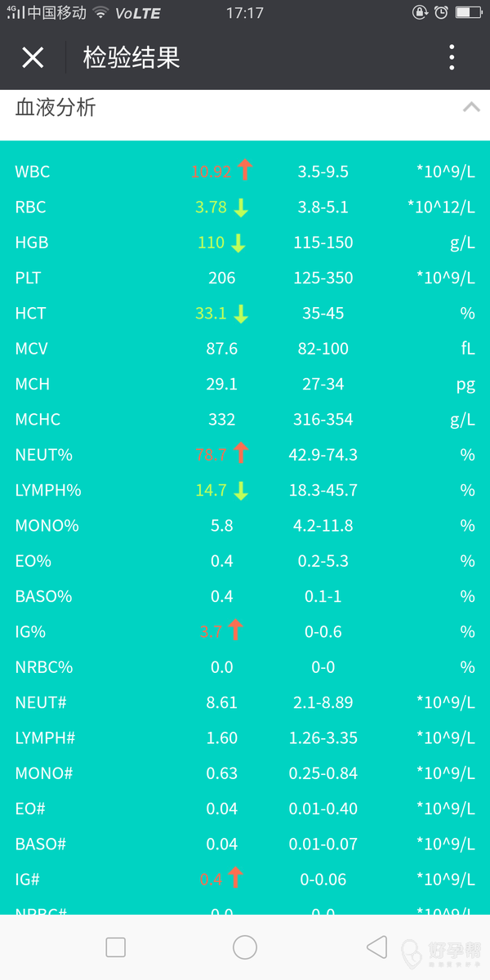Tap the 血液分析 section header

pos(56,108)
